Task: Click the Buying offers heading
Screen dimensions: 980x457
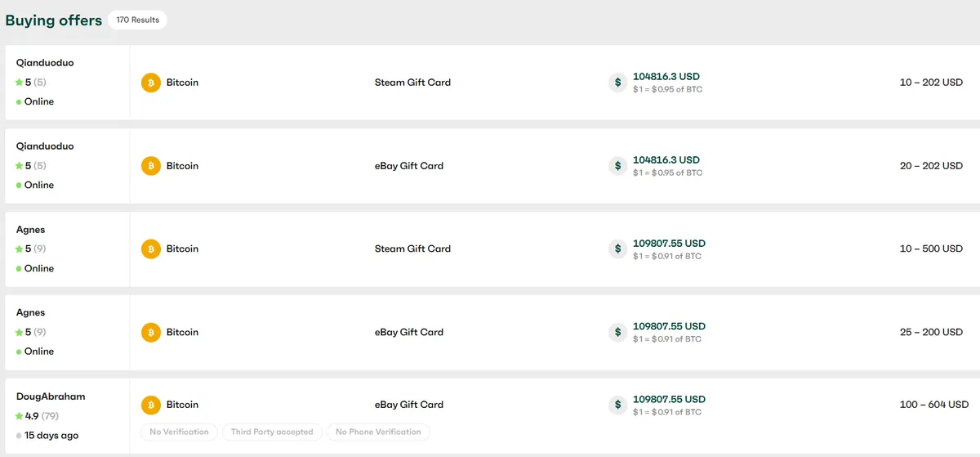Action: coord(54,20)
